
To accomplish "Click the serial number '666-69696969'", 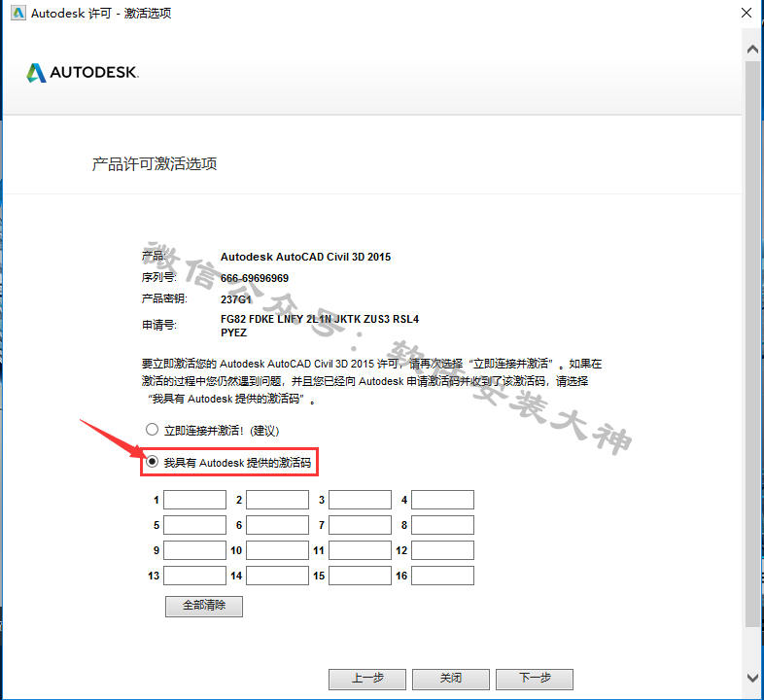I will click(255, 278).
